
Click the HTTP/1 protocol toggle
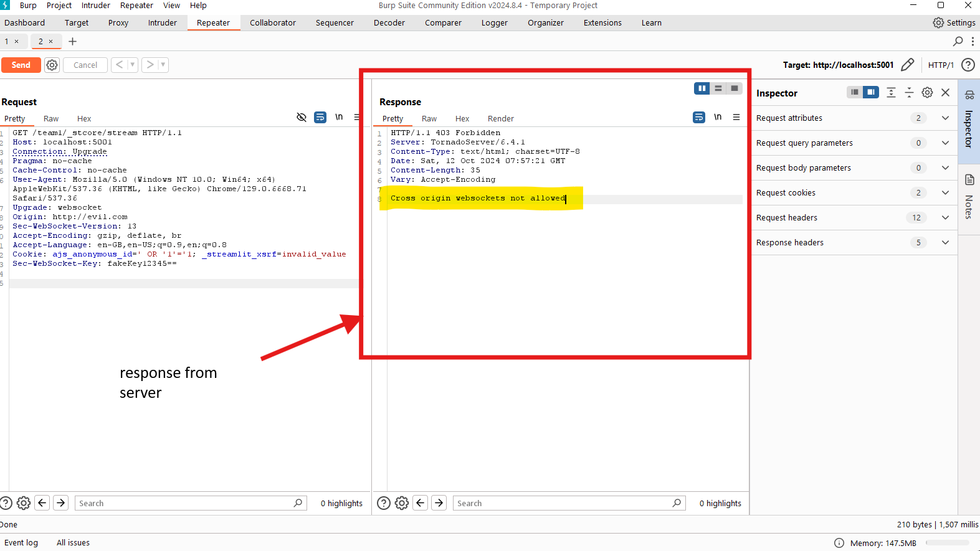coord(941,65)
